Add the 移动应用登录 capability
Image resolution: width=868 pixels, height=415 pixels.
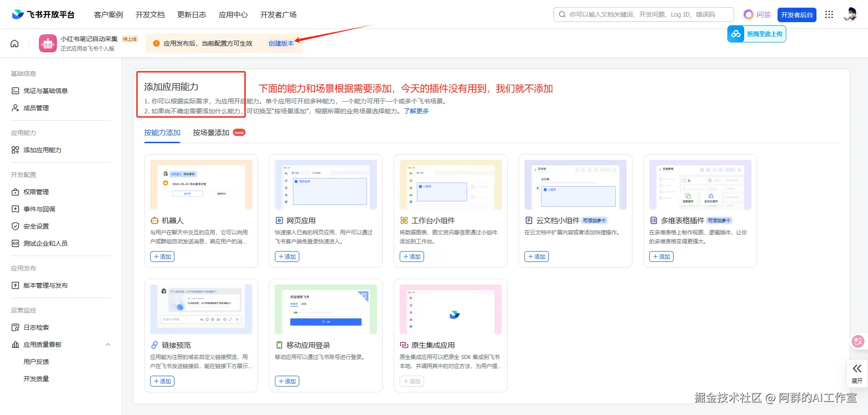[x=287, y=381]
